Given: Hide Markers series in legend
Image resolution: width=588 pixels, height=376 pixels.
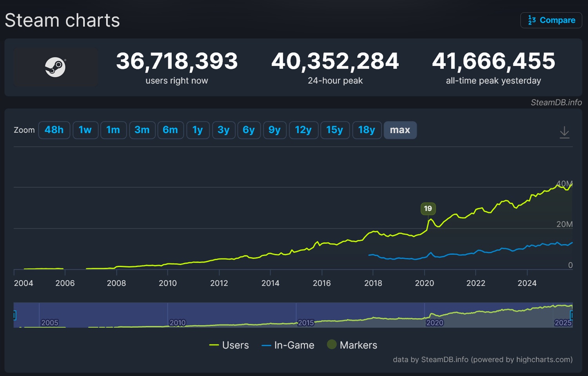Looking at the screenshot, I should point(352,345).
